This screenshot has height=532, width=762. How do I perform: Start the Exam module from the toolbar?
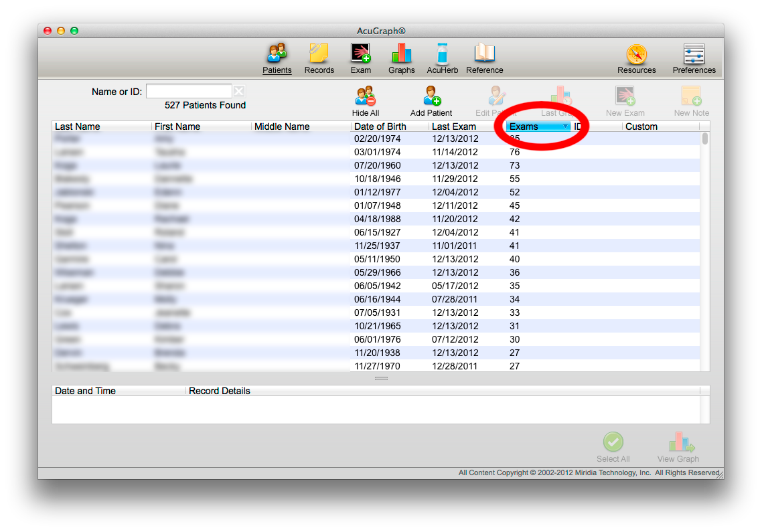(x=361, y=58)
